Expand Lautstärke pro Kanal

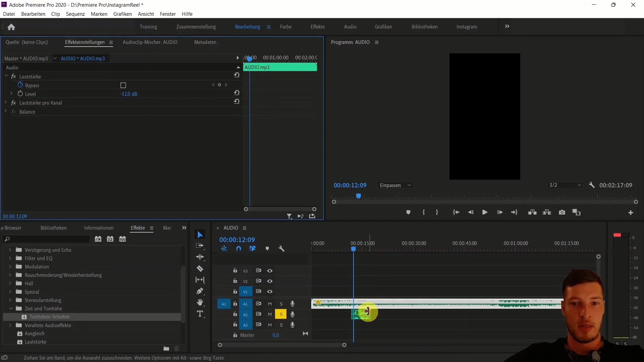pyautogui.click(x=6, y=102)
